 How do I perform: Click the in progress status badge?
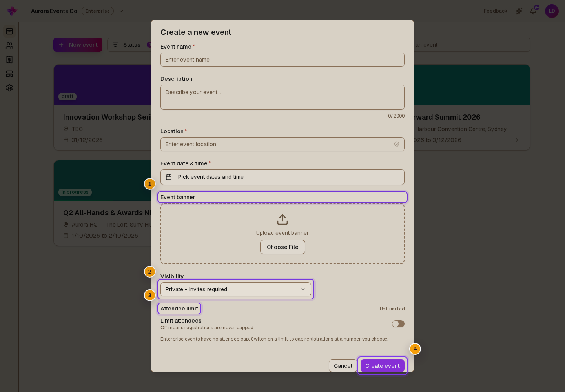(75, 192)
